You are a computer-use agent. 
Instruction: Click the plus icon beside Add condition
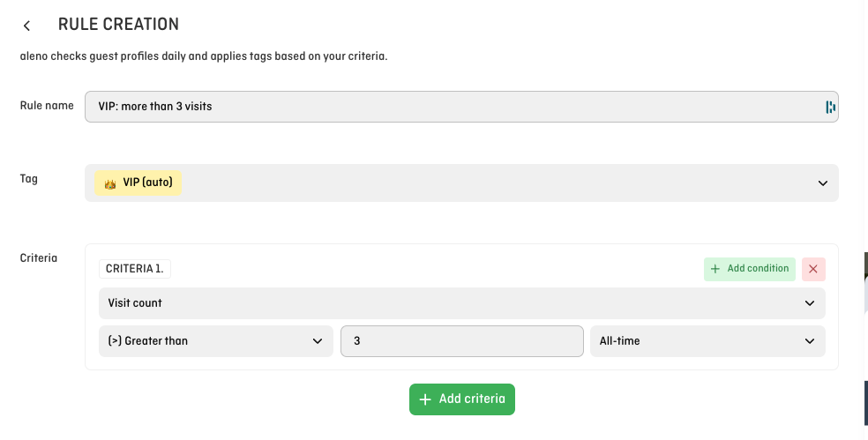point(715,269)
